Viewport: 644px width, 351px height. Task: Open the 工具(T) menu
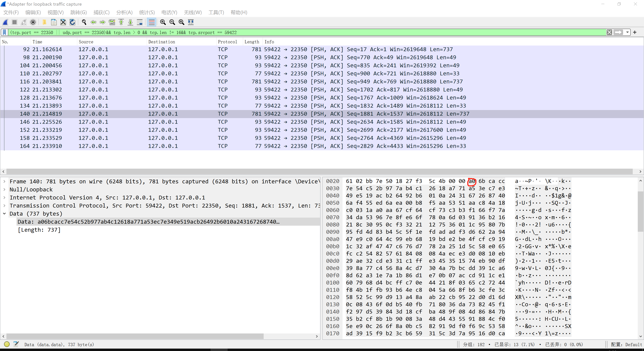pos(216,12)
